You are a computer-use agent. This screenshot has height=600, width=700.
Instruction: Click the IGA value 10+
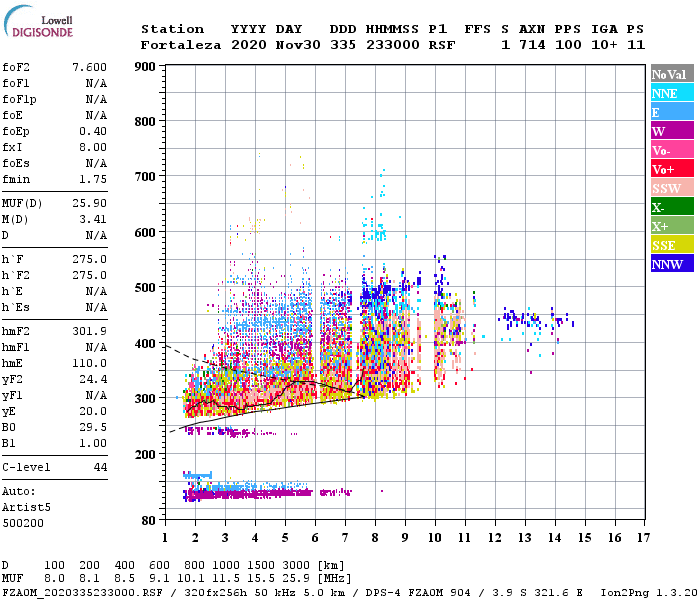point(604,45)
